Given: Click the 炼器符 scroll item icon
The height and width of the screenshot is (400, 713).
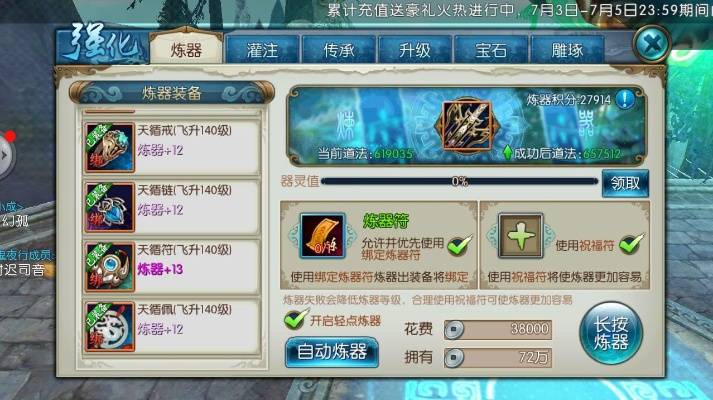Looking at the screenshot, I should [x=323, y=236].
